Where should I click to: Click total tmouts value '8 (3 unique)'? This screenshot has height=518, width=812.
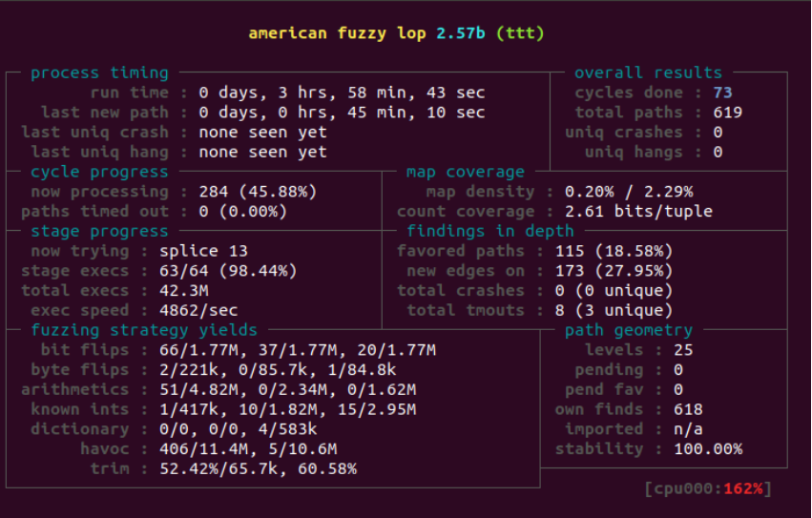click(614, 311)
